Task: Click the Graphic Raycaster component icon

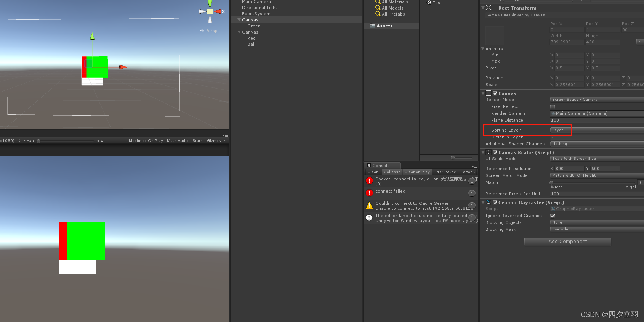Action: click(x=489, y=202)
